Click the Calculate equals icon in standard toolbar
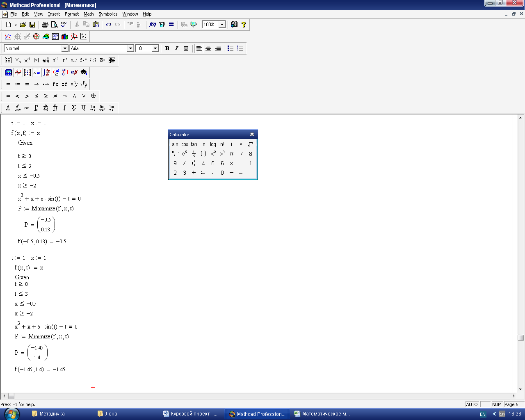The width and height of the screenshot is (525, 420). pos(171,25)
